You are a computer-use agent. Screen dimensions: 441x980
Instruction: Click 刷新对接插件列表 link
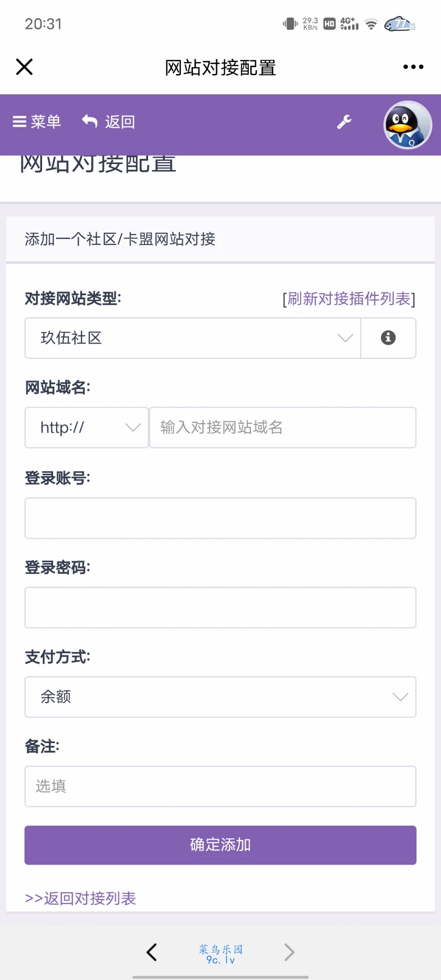pos(349,299)
